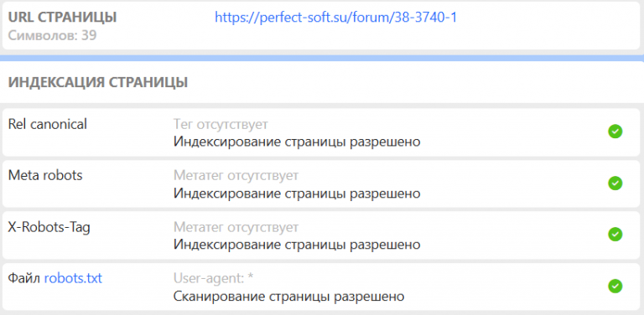644x315 pixels.
Task: Click Метатег отсутствует in Meta robots row
Action: (236, 176)
